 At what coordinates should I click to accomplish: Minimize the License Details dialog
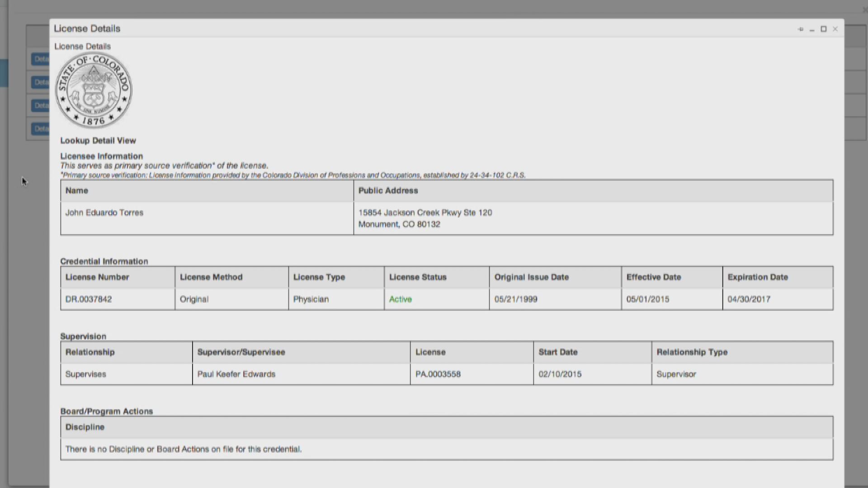[x=812, y=29]
